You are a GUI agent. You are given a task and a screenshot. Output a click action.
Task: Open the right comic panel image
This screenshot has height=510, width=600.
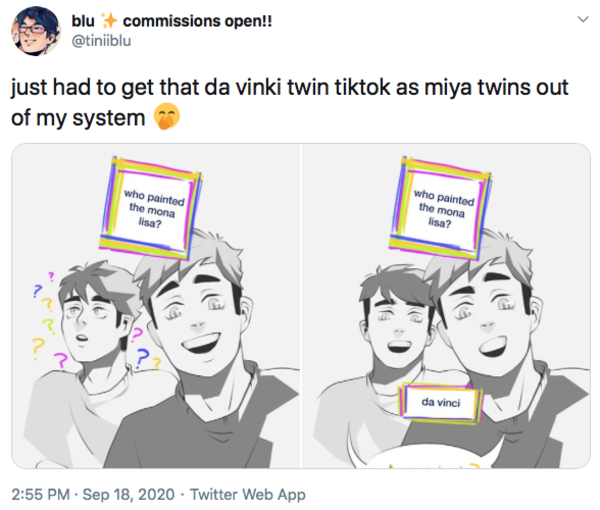point(446,306)
